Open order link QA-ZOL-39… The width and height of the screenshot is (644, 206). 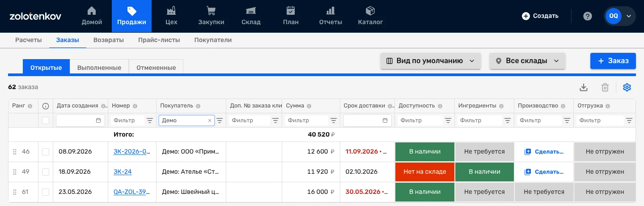tap(131, 192)
